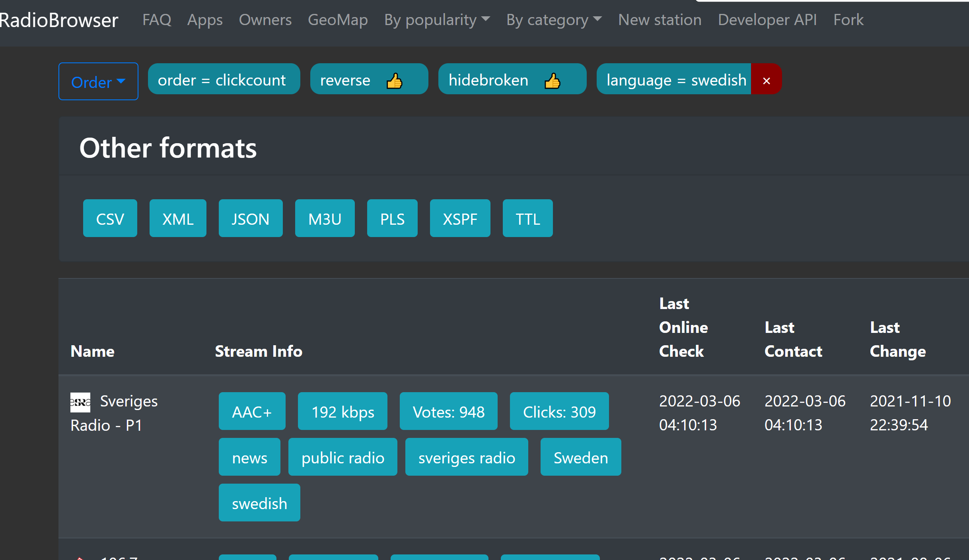Toggle the hidebroken thumbs-up option
The width and height of the screenshot is (969, 560).
click(x=553, y=81)
